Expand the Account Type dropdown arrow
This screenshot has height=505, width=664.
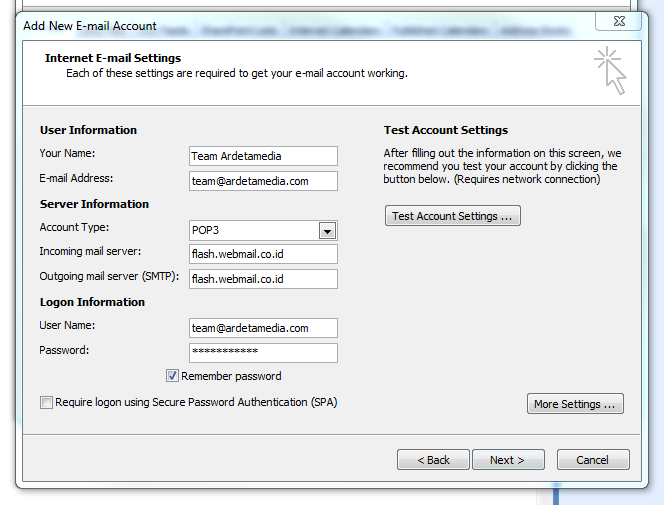327,231
